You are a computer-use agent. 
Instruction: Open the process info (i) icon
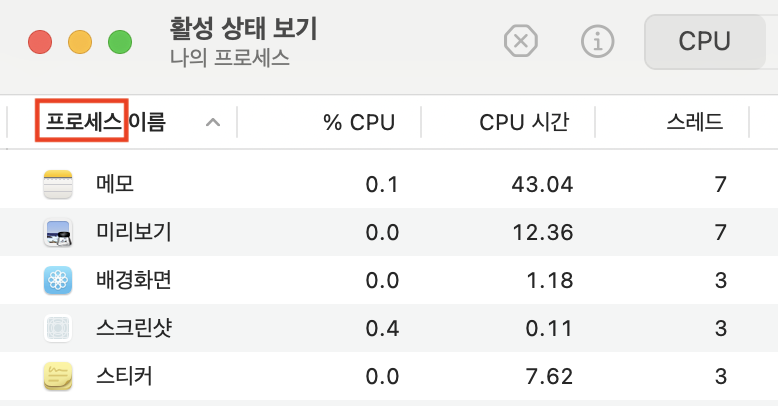[x=597, y=41]
